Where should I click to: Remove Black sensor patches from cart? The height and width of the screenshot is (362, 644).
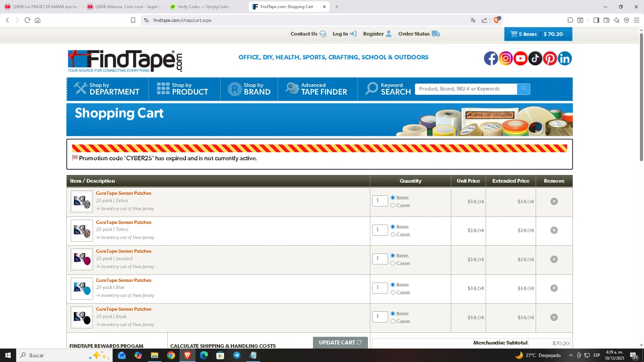pyautogui.click(x=554, y=317)
